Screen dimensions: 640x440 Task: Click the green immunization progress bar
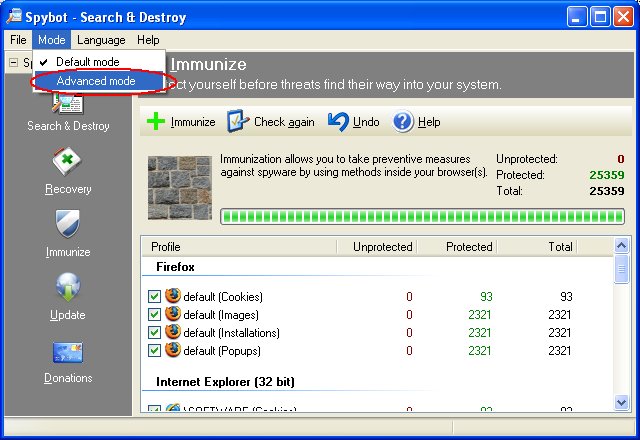(x=422, y=217)
